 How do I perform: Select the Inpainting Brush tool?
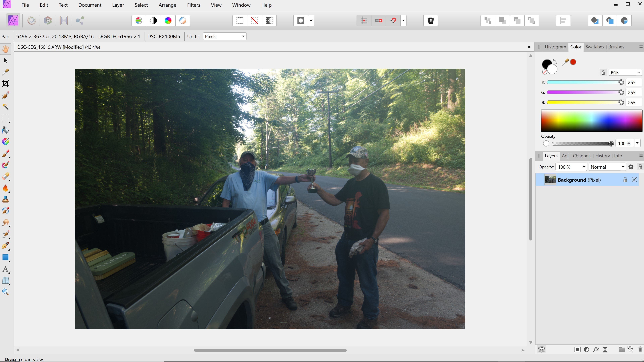pos(6,234)
